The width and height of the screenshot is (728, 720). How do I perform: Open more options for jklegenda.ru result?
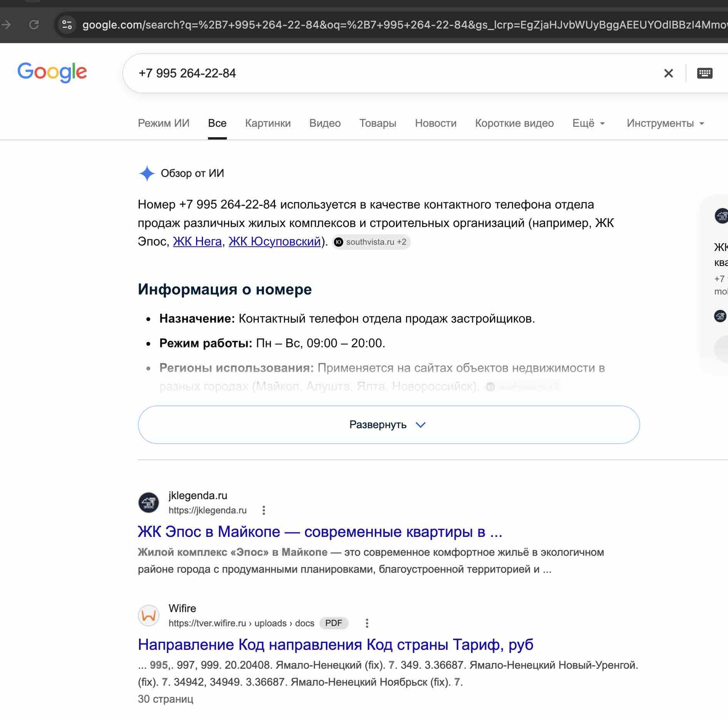coord(263,510)
